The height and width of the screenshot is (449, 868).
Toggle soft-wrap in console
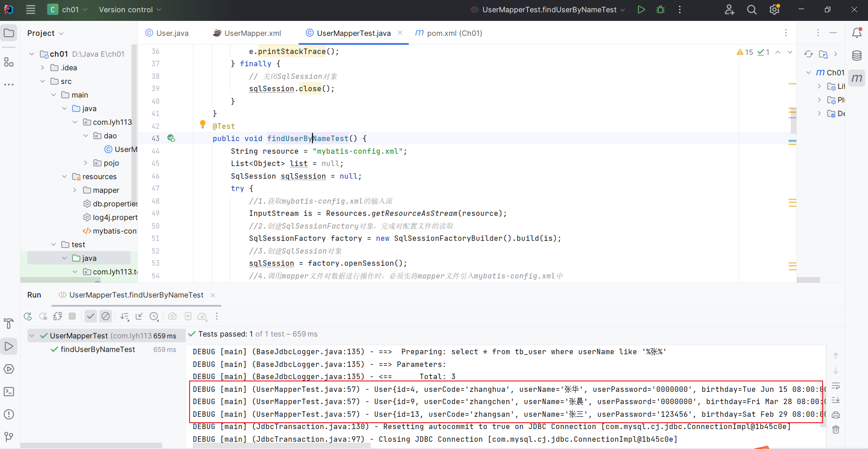[x=836, y=386]
